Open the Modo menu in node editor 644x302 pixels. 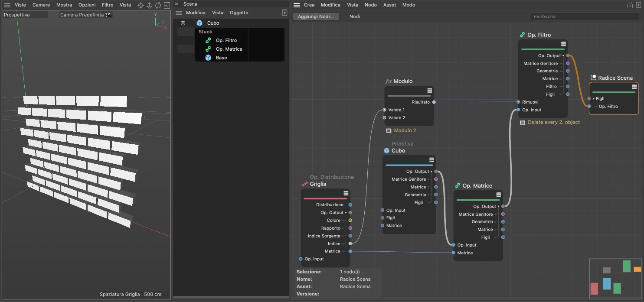(409, 5)
